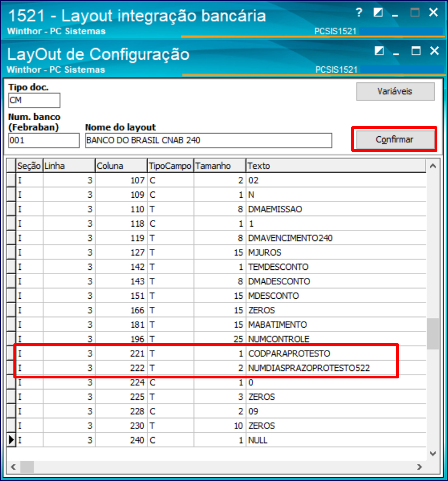Viewport: 448px width, 481px height.
Task: Sort by the Linha column header
Action: 69,166
